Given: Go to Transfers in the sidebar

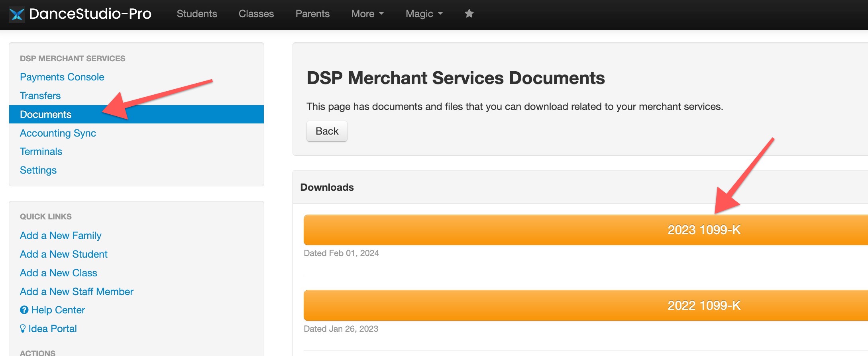Looking at the screenshot, I should [x=40, y=96].
